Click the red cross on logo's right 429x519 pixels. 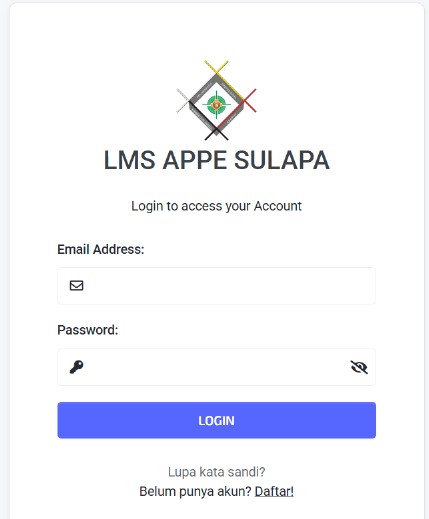pos(250,100)
